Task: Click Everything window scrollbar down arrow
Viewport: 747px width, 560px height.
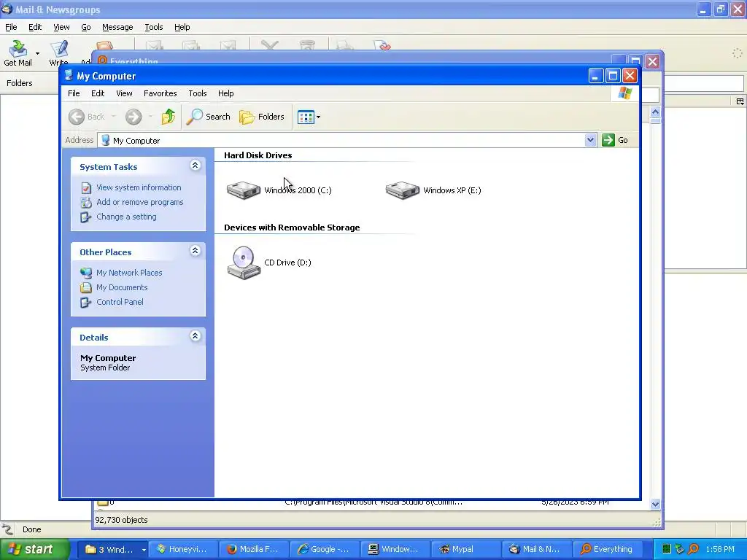Action: click(655, 504)
